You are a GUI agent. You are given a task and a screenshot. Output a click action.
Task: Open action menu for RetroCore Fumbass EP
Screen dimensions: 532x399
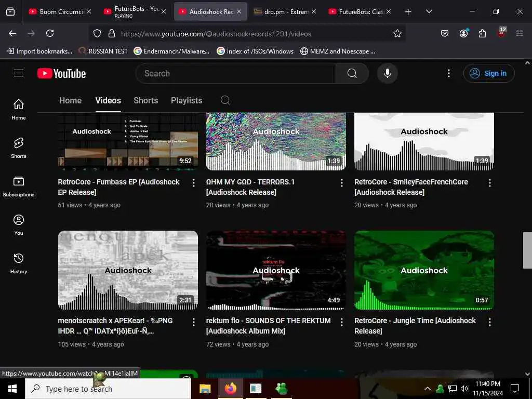(x=194, y=183)
